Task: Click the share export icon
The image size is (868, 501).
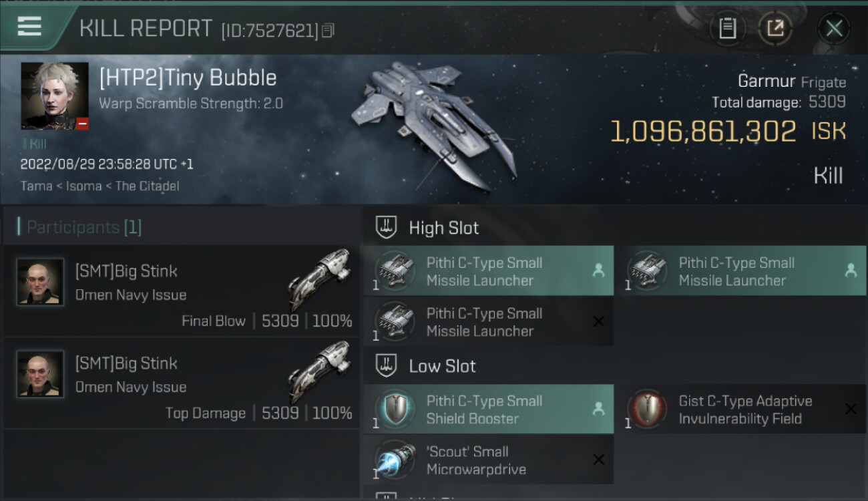Action: coord(775,28)
